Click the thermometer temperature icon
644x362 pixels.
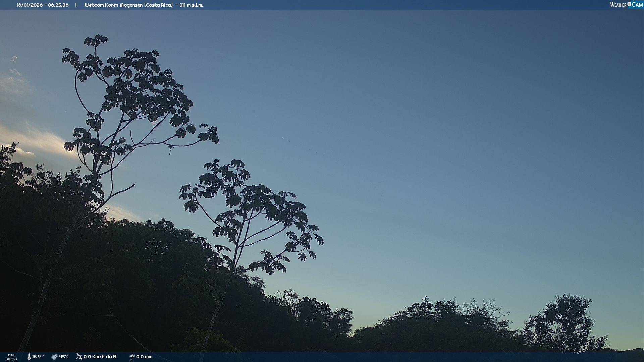29,357
